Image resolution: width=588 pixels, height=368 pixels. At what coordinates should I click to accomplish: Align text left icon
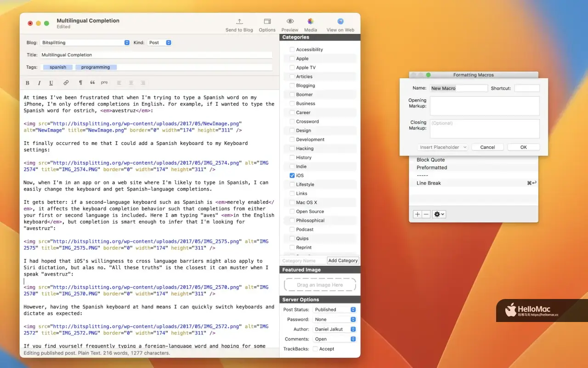coord(119,83)
